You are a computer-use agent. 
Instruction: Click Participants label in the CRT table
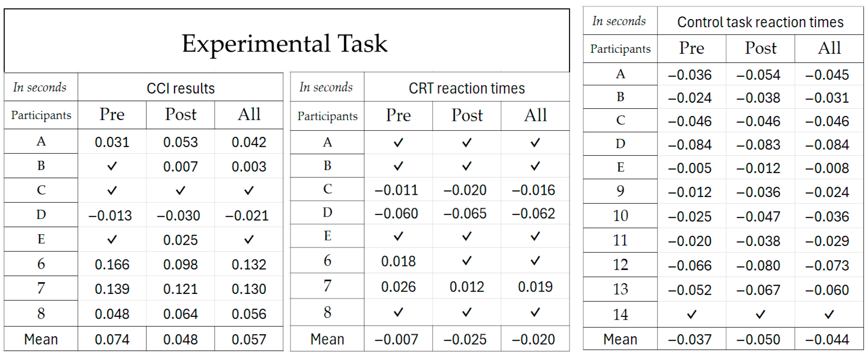pos(327,116)
